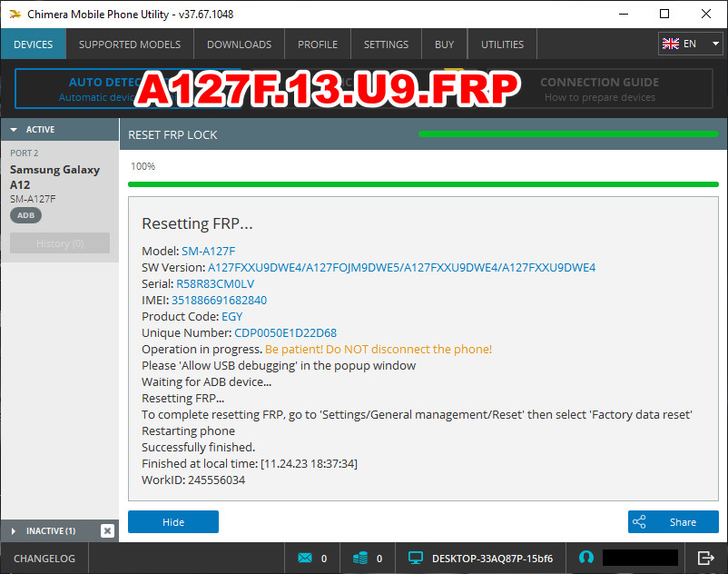Switch to the SETTINGS tab
This screenshot has width=728, height=574.
click(x=386, y=43)
